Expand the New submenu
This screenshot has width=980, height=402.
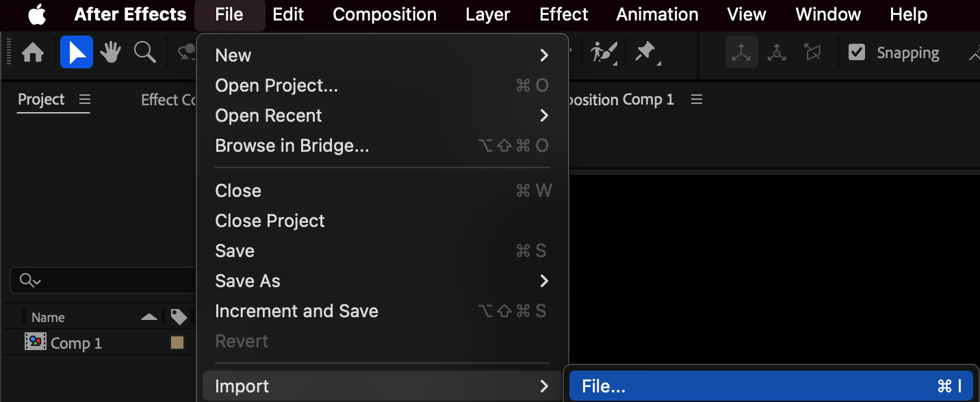tap(382, 55)
